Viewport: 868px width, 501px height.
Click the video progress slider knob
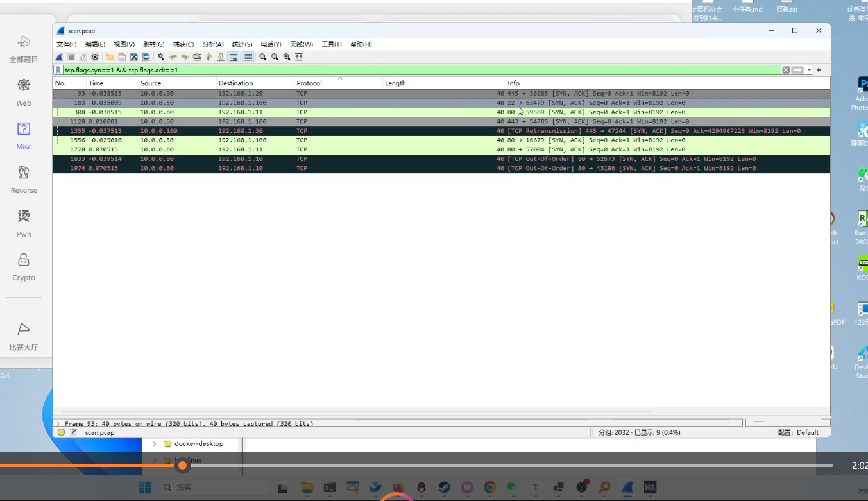pyautogui.click(x=183, y=465)
